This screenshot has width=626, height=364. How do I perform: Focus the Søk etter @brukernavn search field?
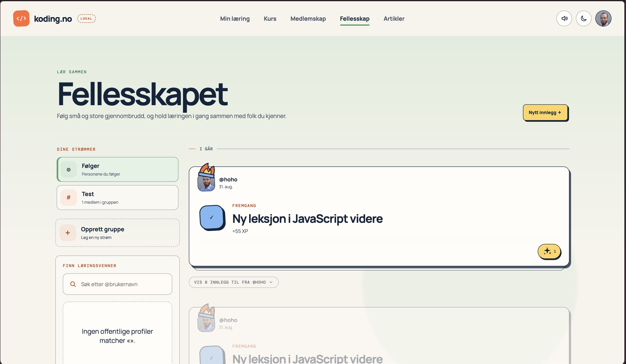tap(118, 284)
